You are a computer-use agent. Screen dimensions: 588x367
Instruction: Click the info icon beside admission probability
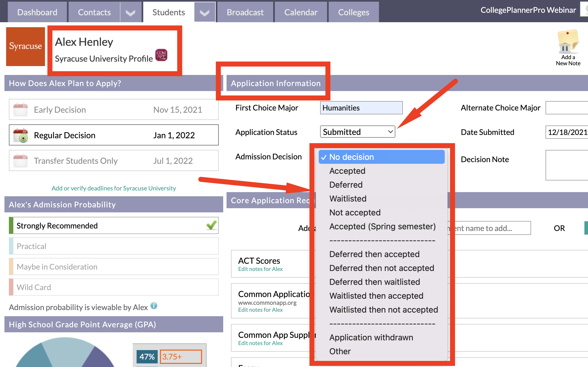click(154, 306)
